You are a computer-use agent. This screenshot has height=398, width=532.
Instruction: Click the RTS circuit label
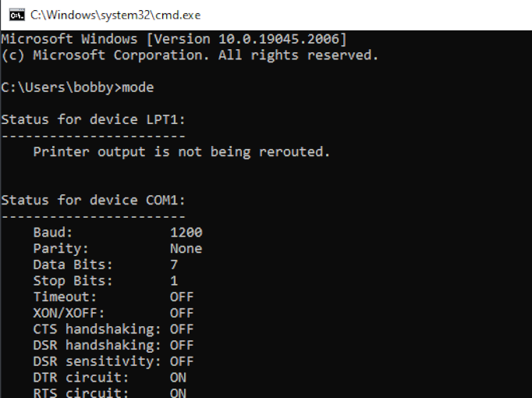tap(81, 393)
